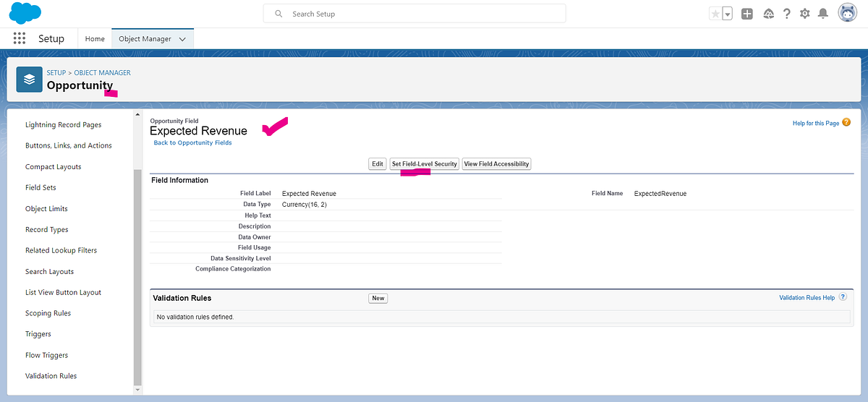Open the help question mark icon
The height and width of the screenshot is (402, 868).
tap(787, 14)
